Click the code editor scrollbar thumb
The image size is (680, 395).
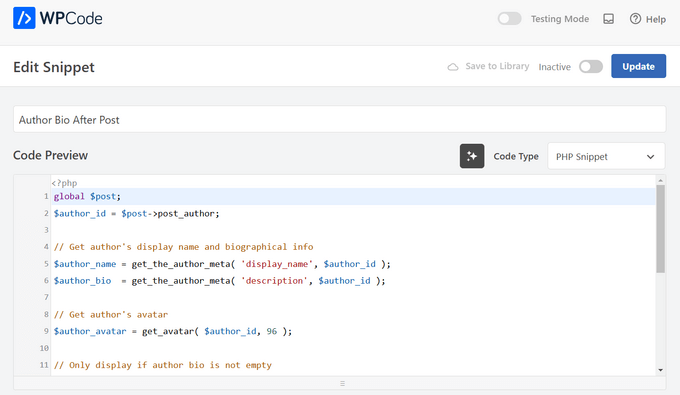coord(660,229)
